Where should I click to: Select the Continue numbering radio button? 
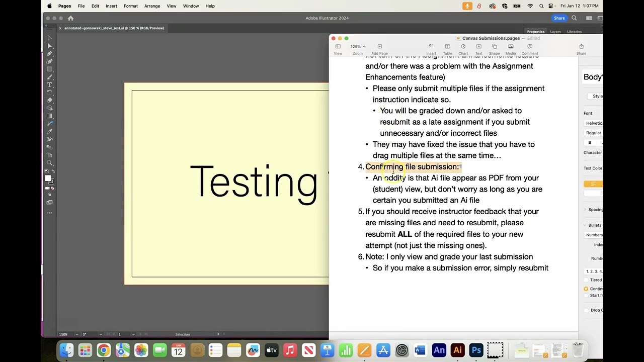click(586, 289)
